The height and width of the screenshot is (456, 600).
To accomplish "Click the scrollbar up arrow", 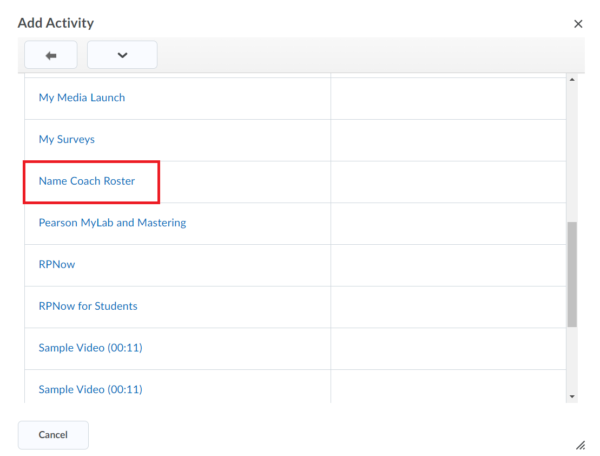I will (x=572, y=80).
